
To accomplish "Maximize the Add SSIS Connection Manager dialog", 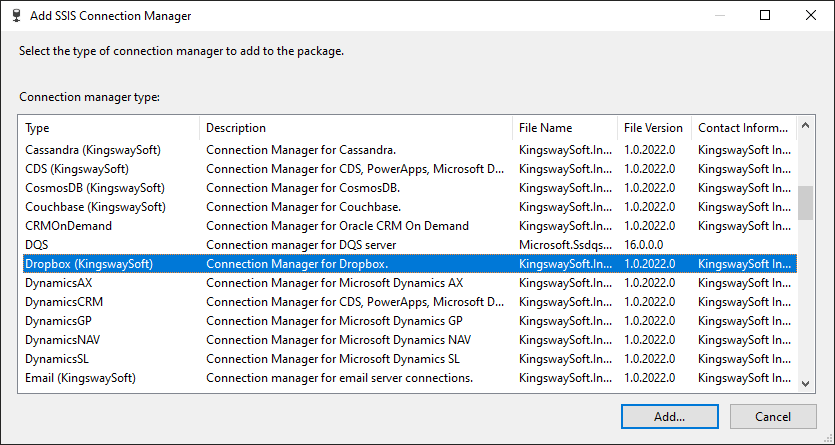I will 765,15.
